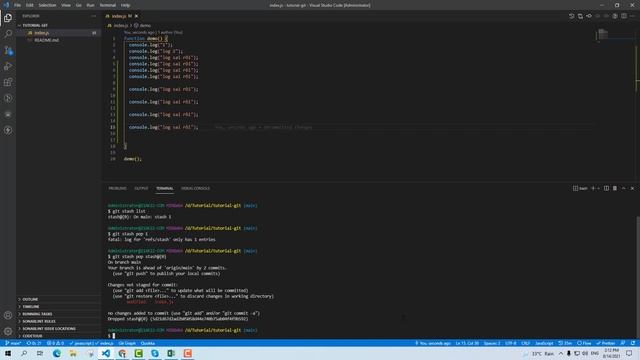This screenshot has height=360, width=640.
Task: Click Synchronize Changes in the status bar
Action: coord(34,343)
